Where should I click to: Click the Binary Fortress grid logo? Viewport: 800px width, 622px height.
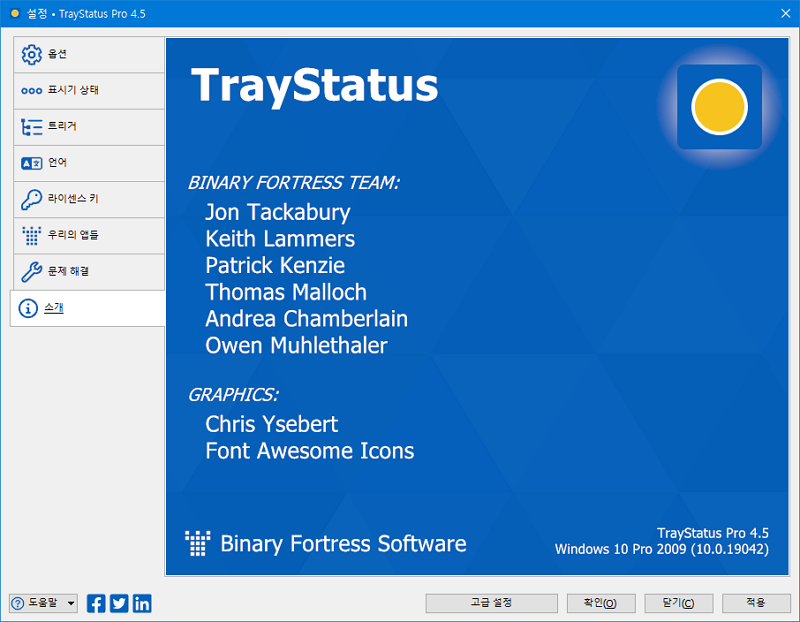click(x=197, y=543)
